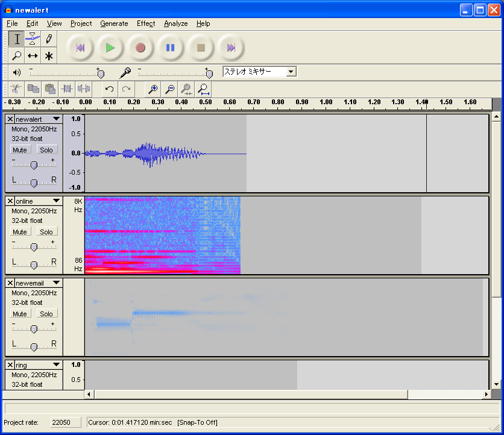The width and height of the screenshot is (504, 435).
Task: Click the red Record button
Action: pos(140,48)
